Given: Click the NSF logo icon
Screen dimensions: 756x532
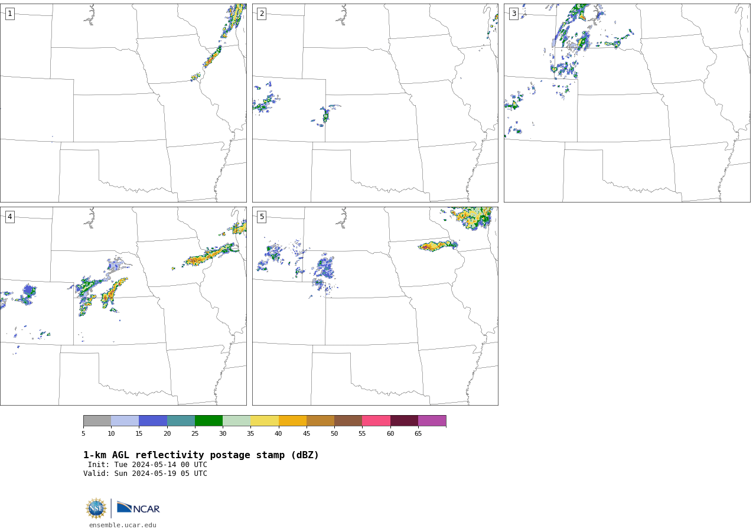Looking at the screenshot, I should coord(96,508).
